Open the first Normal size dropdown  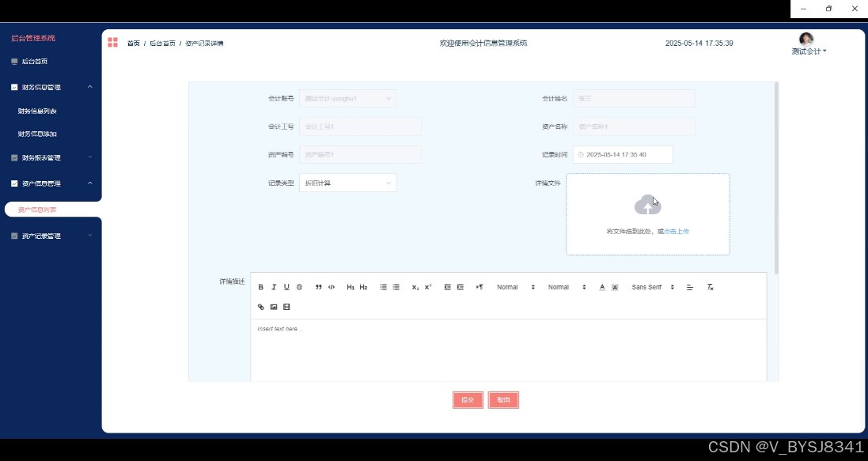515,287
